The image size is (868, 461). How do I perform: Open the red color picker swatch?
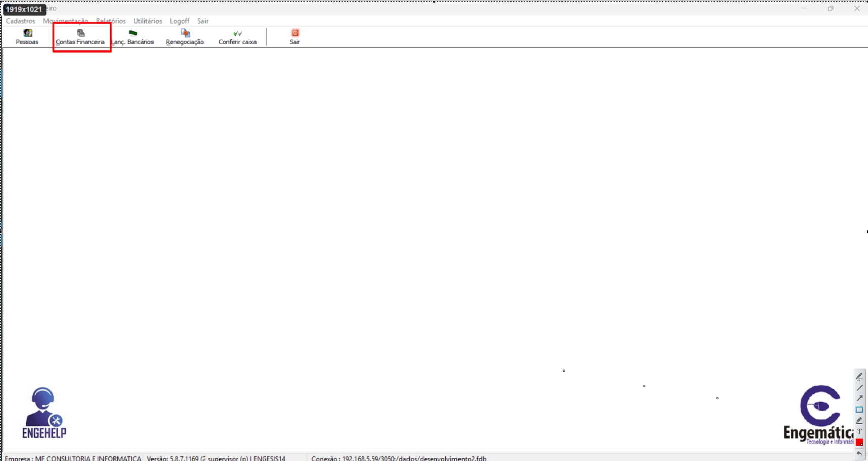tap(859, 442)
